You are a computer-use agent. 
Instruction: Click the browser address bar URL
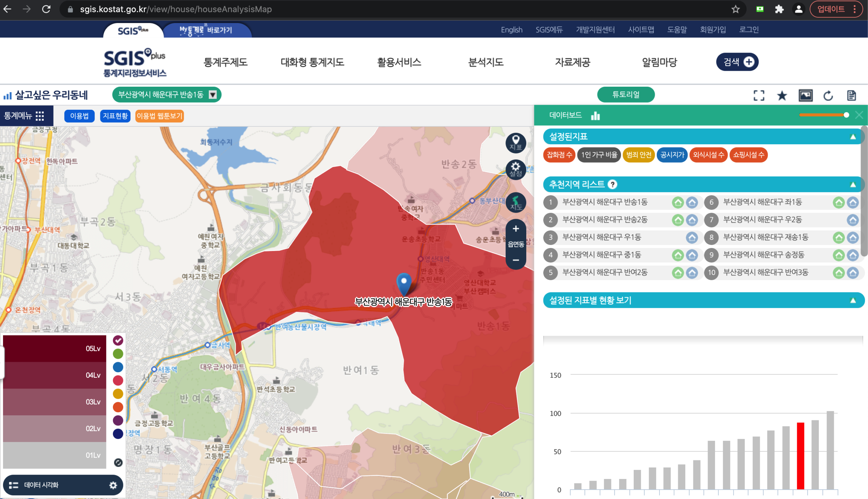[176, 9]
